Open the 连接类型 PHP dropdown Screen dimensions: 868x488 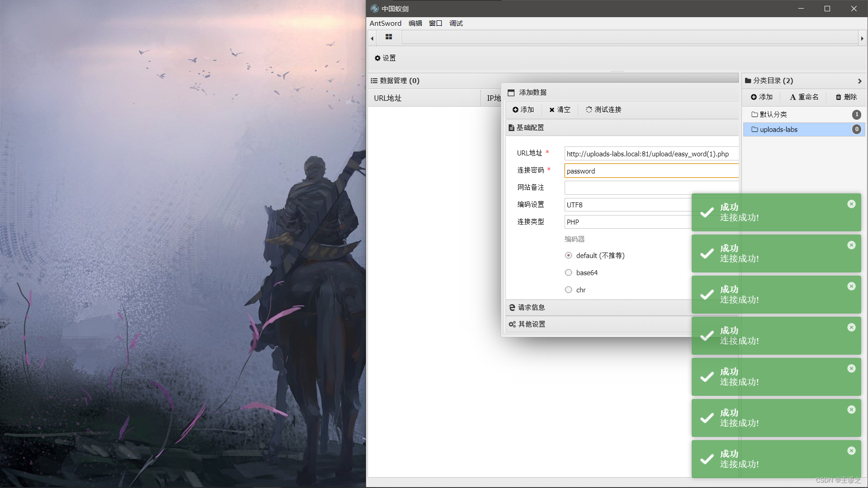tap(628, 222)
